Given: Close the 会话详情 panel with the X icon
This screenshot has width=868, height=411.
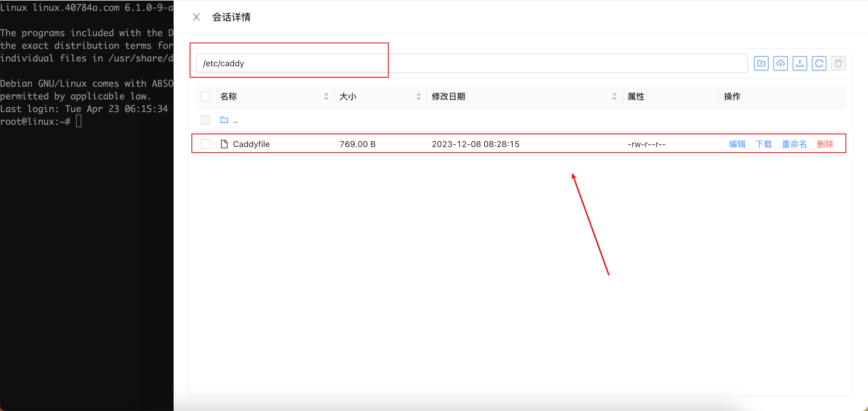Looking at the screenshot, I should coord(197,17).
